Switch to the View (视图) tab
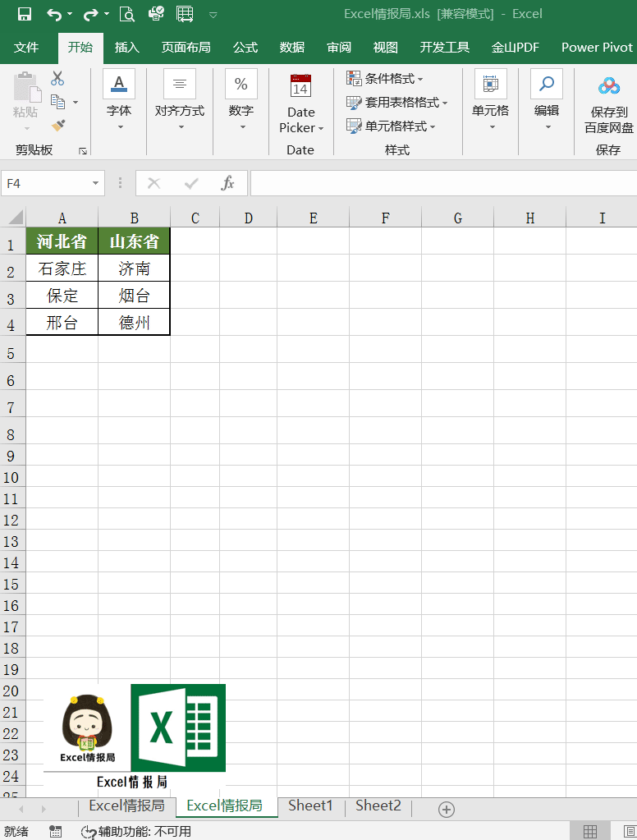 386,47
